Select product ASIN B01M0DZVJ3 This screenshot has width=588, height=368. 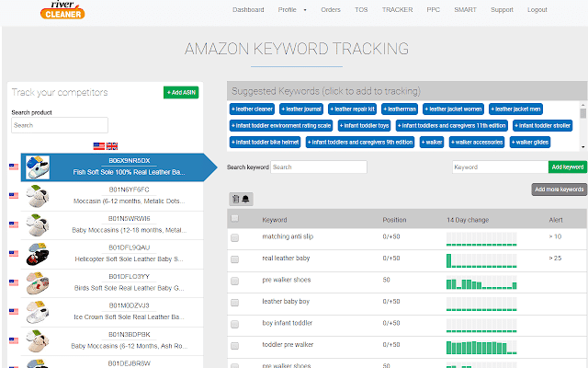tap(129, 305)
